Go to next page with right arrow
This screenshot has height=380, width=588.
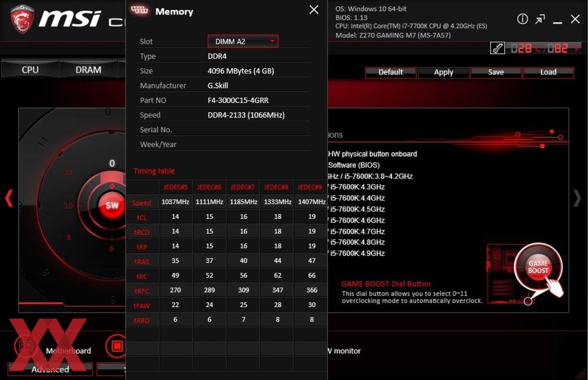click(x=577, y=198)
